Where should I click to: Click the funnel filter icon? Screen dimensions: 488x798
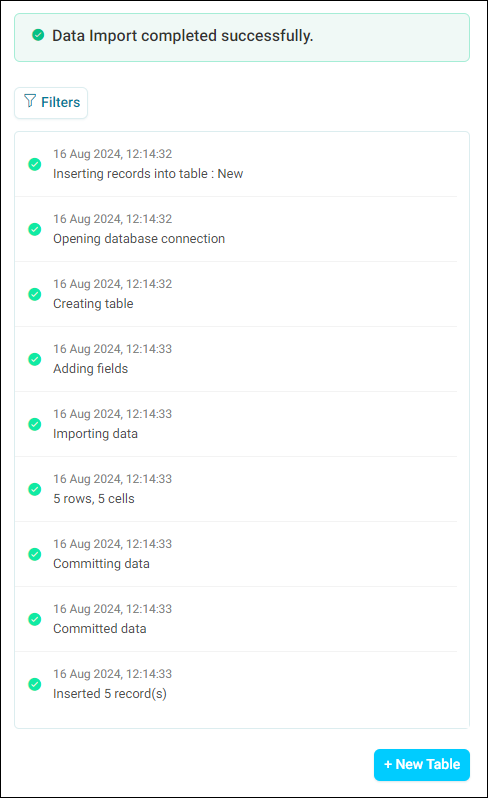[30, 101]
